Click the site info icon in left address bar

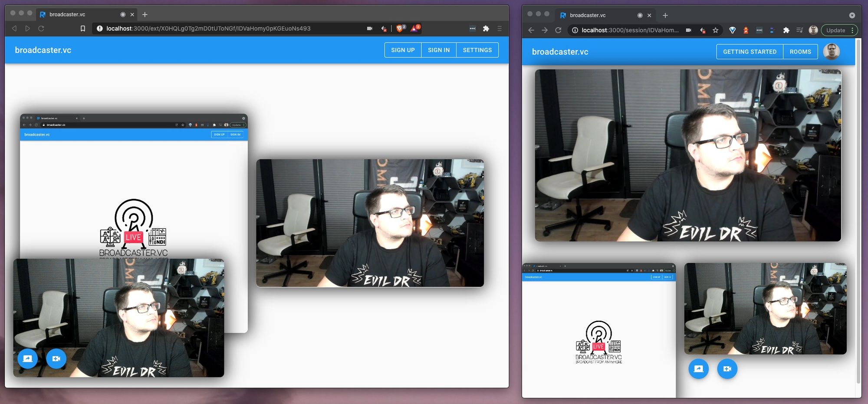click(x=99, y=28)
